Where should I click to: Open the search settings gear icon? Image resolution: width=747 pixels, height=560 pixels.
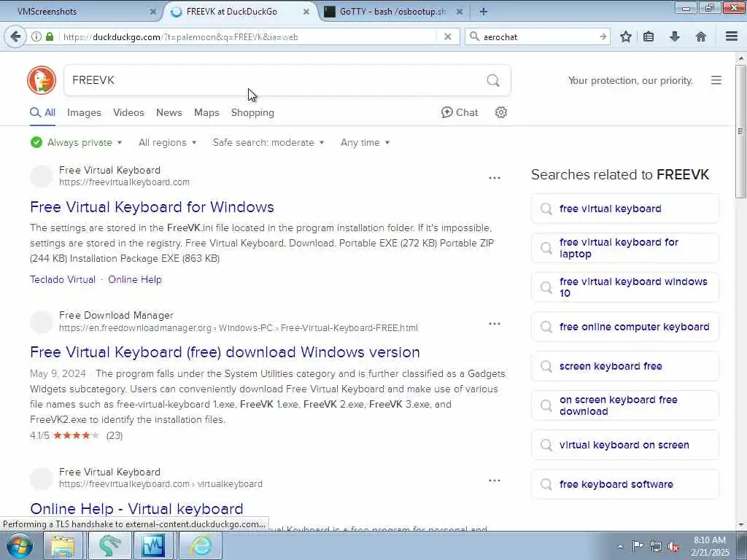click(x=500, y=112)
